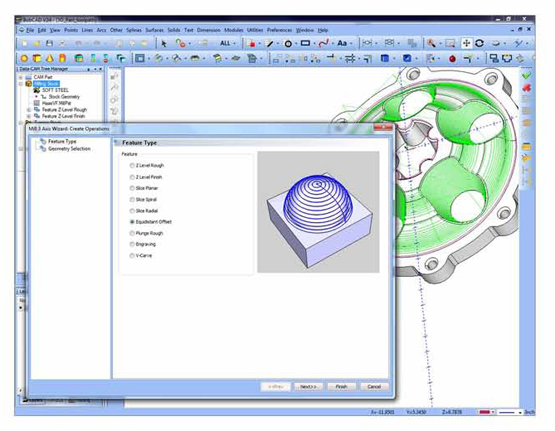Screen dimensions: 555x431
Task: Select SOFT STEEL material in tree
Action: click(x=55, y=90)
